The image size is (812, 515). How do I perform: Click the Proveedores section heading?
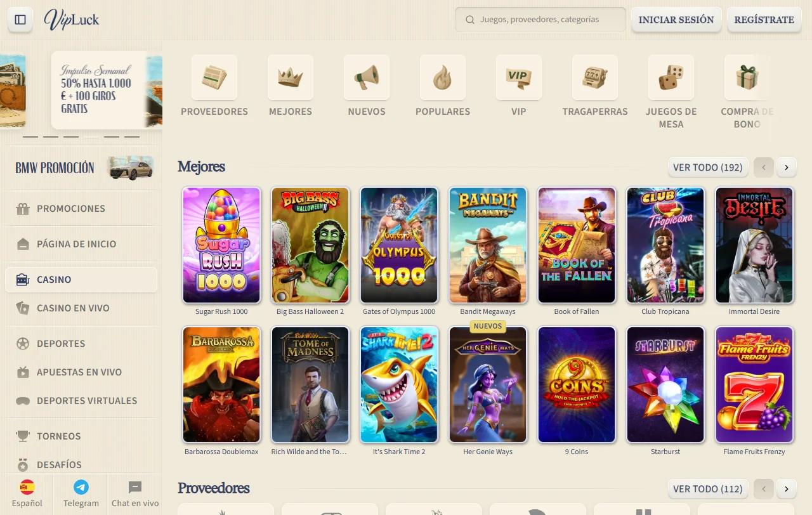pos(213,488)
